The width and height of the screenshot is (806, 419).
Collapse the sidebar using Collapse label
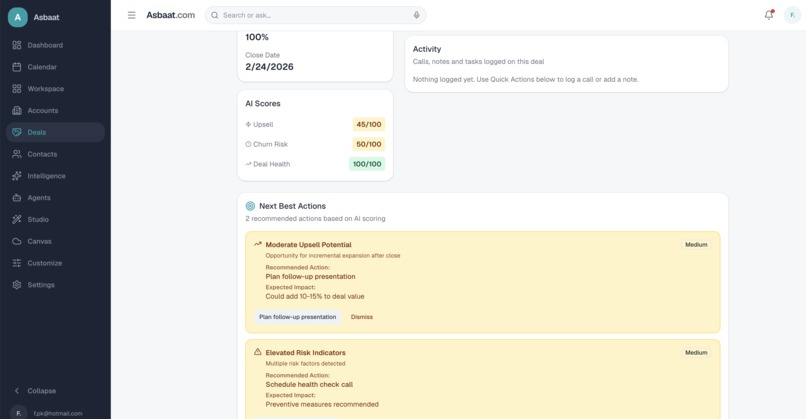tap(42, 391)
